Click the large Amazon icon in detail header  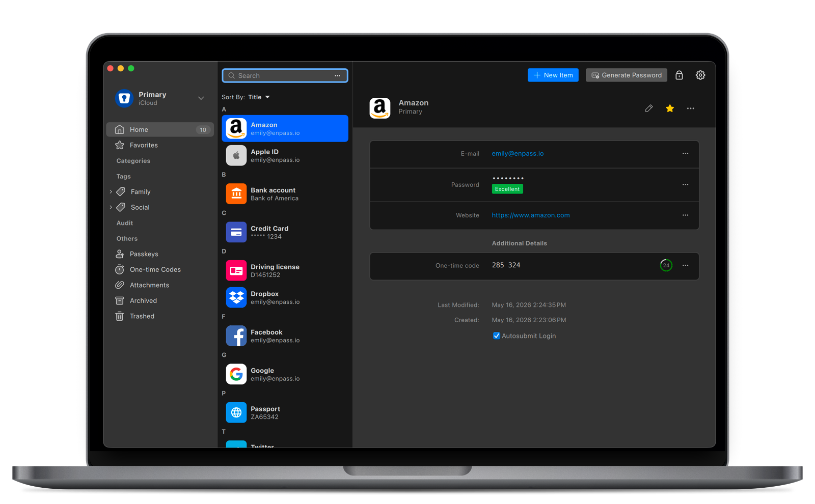point(379,108)
